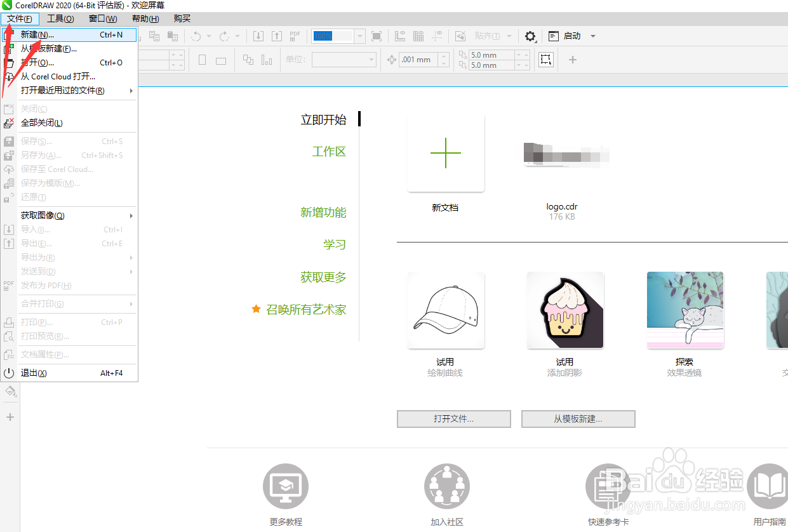
Task: Expand the redo history dropdown arrow
Action: (237, 36)
